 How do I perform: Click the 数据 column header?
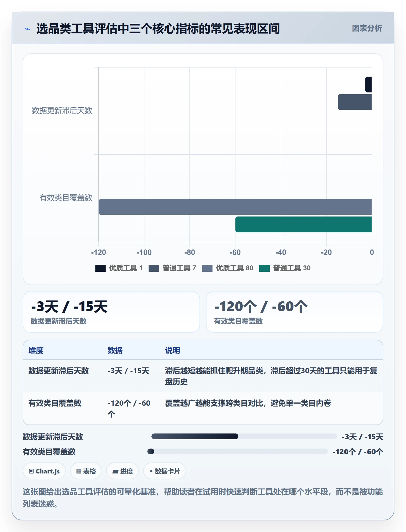[x=115, y=350]
